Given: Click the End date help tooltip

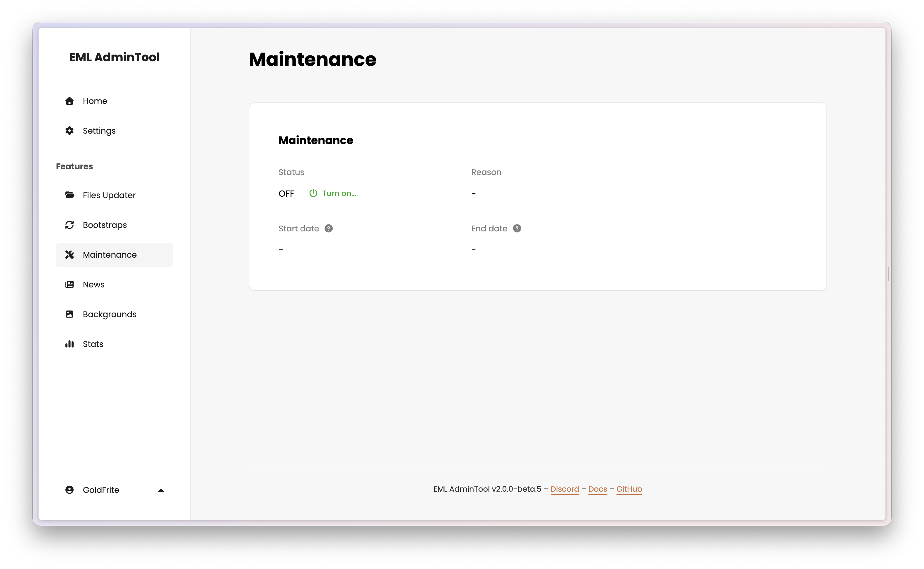Looking at the screenshot, I should click(517, 228).
